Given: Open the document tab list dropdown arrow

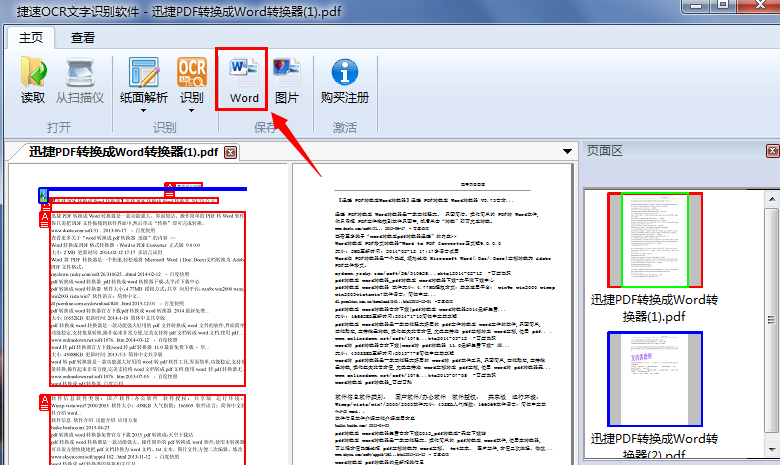Looking at the screenshot, I should pyautogui.click(x=567, y=151).
